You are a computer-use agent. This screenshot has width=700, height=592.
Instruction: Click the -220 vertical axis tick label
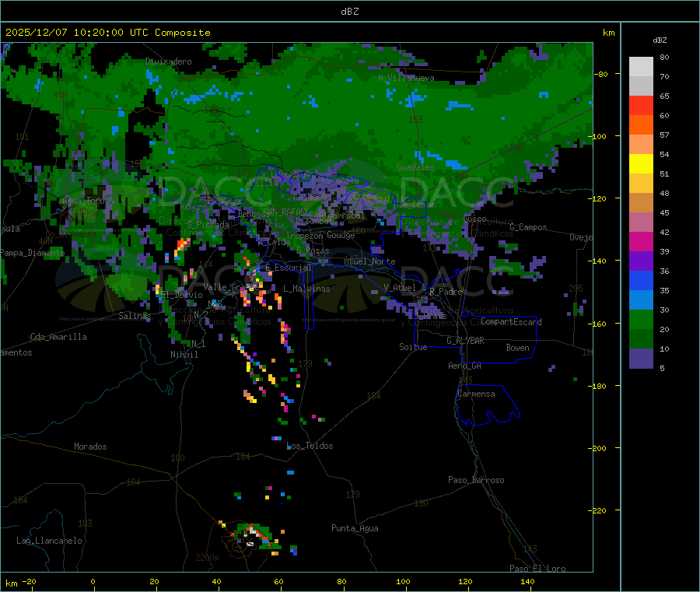[x=598, y=511]
